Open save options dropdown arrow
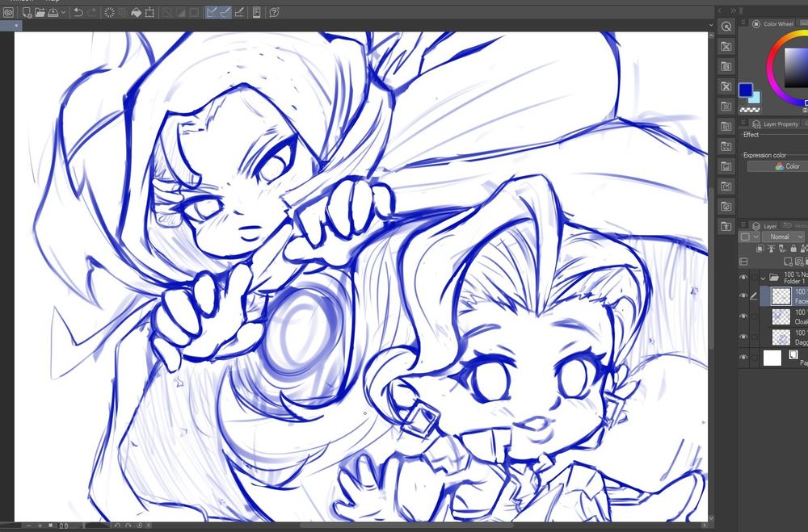Viewport: 808px width, 532px height. 63,12
